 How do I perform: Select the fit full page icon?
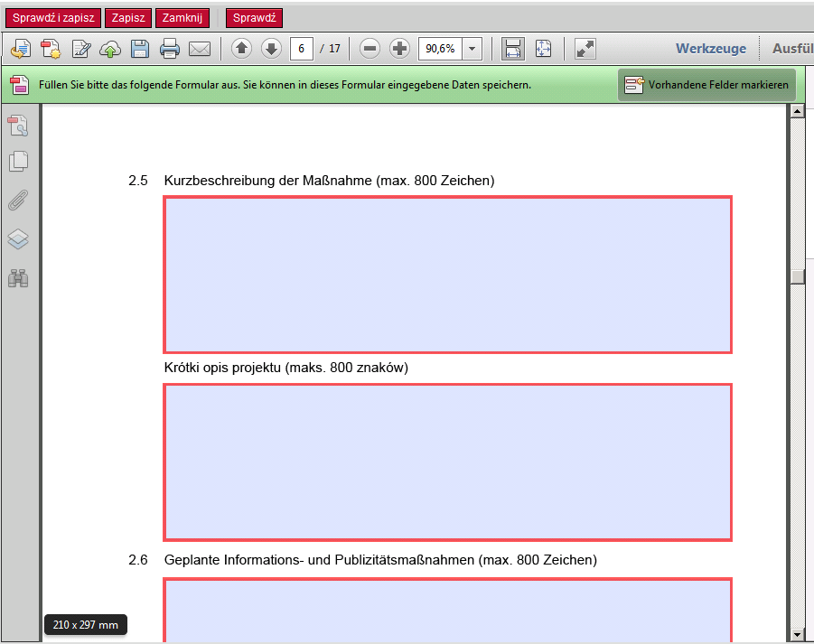pos(543,49)
